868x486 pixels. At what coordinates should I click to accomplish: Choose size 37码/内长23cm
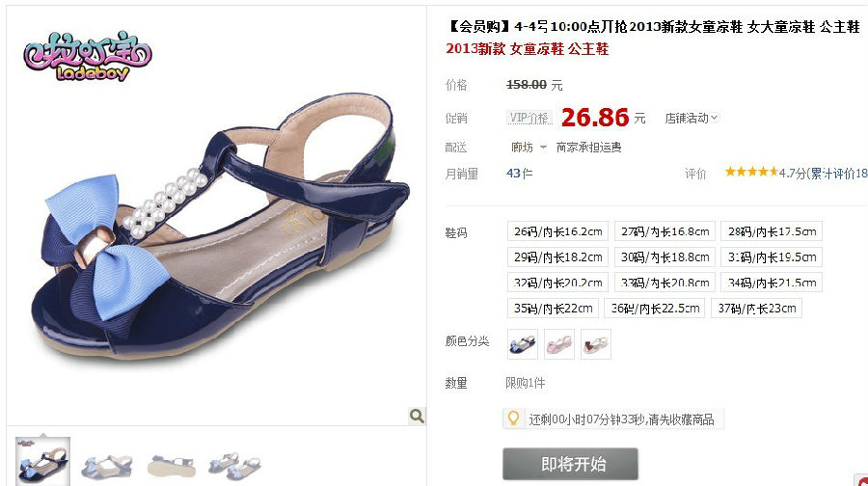click(x=757, y=309)
